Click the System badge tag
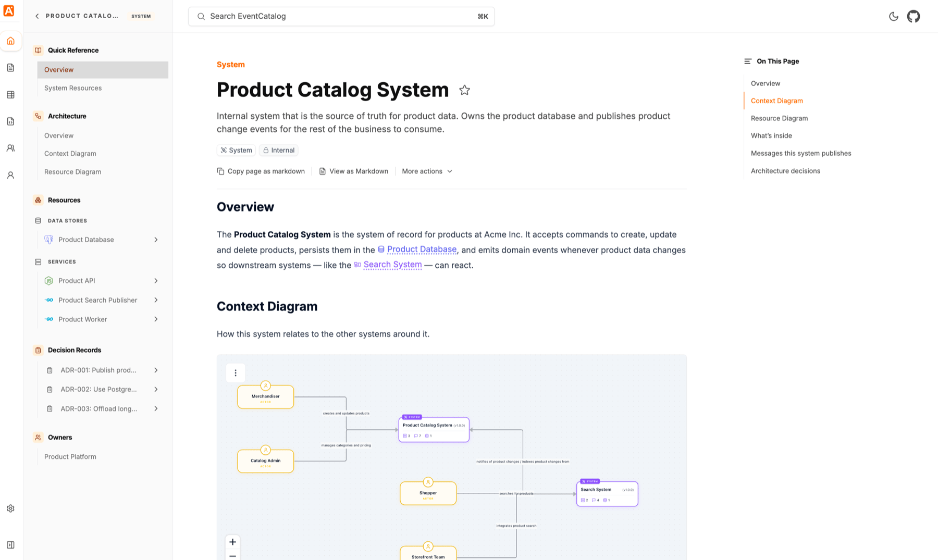Image resolution: width=938 pixels, height=560 pixels. coord(236,150)
